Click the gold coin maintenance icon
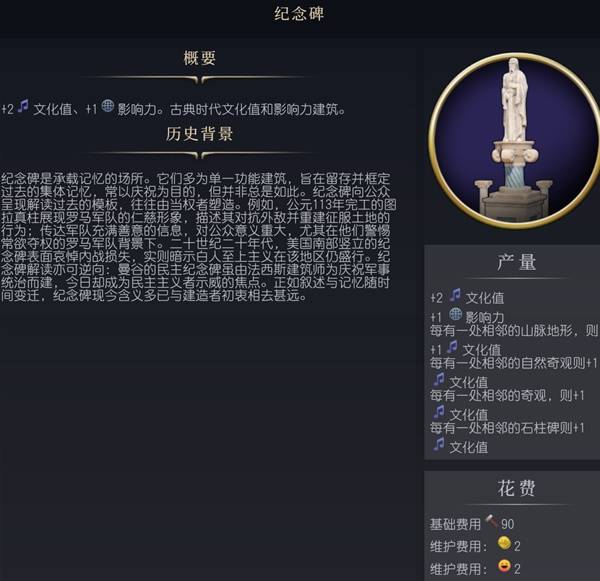Viewport: 600px width, 581px height. click(504, 543)
